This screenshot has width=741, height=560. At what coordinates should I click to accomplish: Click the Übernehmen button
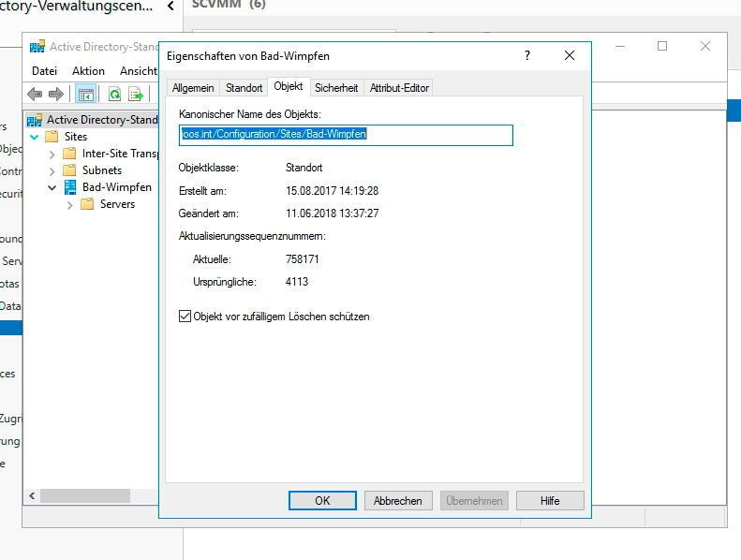pos(474,500)
